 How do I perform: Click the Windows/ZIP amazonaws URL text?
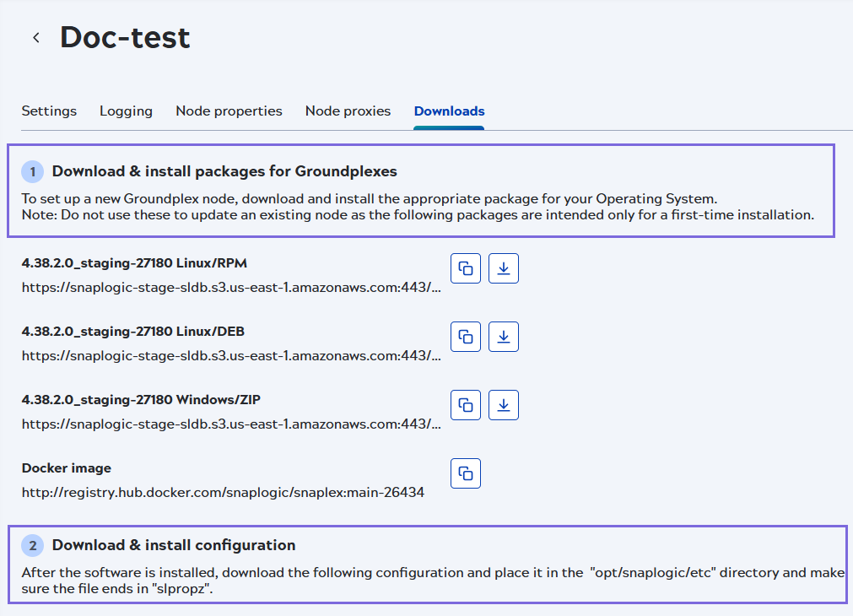[x=230, y=424]
